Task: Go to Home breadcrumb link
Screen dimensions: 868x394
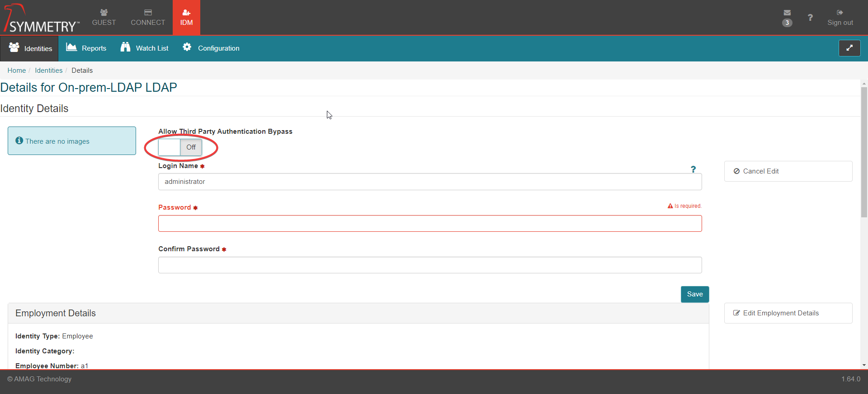Action: pos(17,70)
